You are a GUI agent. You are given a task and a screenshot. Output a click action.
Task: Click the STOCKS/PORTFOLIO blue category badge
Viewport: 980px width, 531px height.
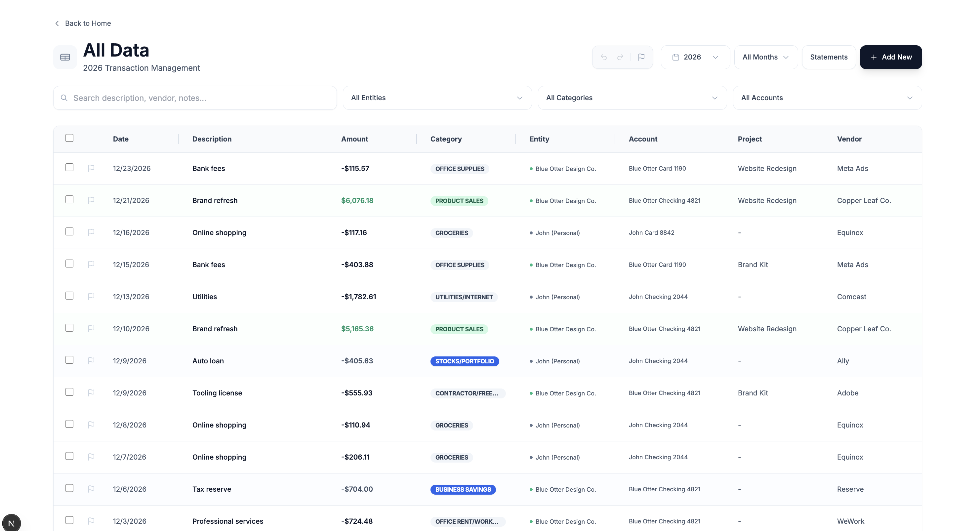point(464,361)
